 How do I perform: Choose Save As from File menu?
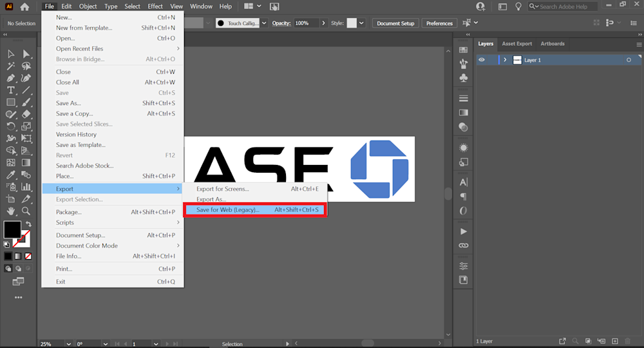click(113, 103)
